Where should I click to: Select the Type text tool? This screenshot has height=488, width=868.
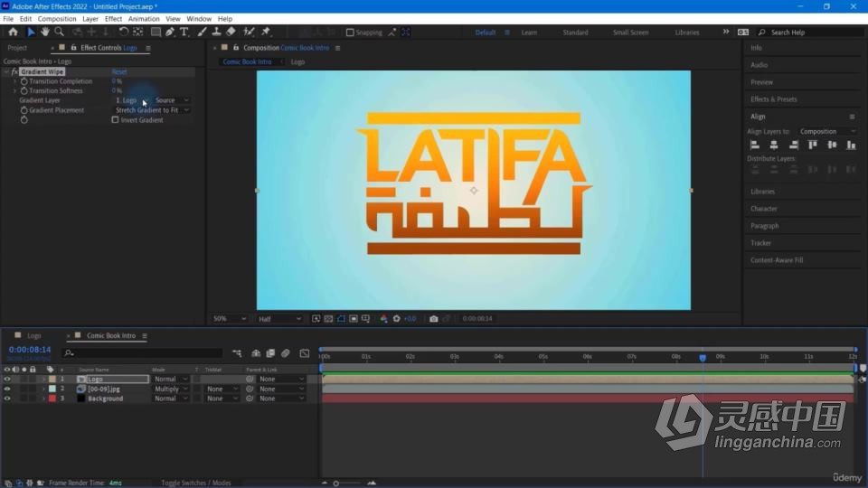click(x=184, y=33)
